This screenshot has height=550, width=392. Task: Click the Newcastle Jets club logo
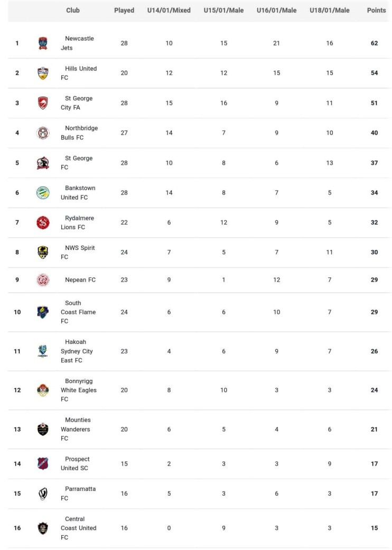pyautogui.click(x=43, y=43)
